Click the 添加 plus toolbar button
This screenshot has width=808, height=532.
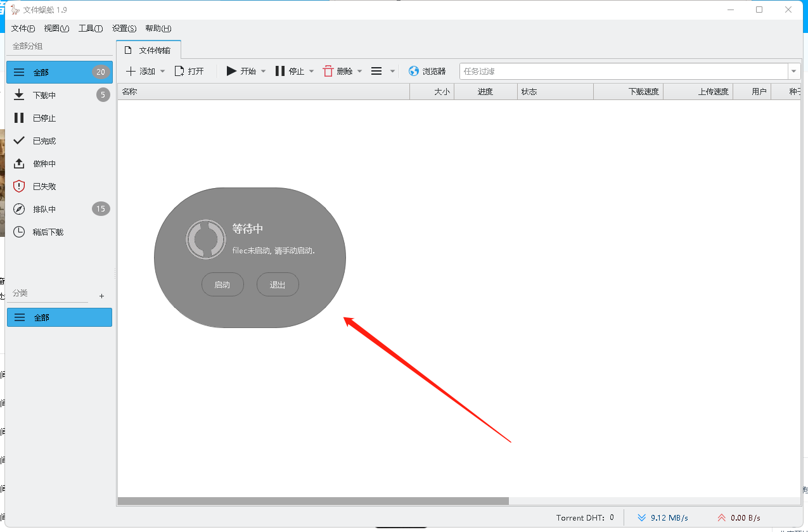[140, 72]
